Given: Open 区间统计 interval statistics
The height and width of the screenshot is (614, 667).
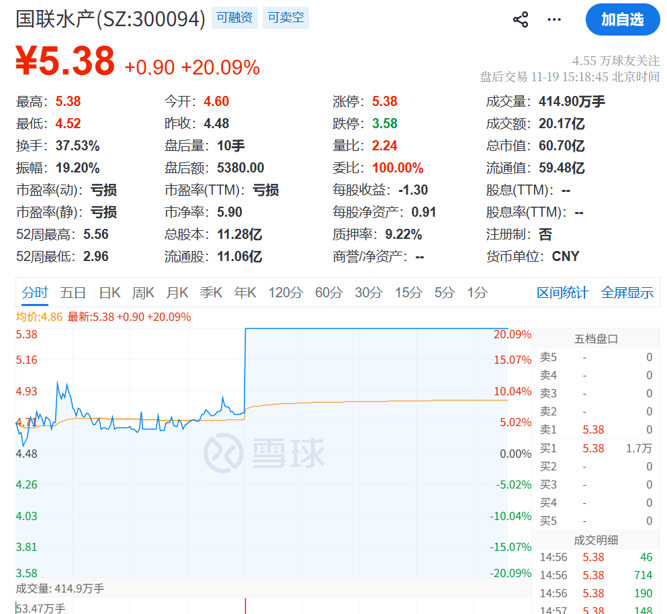Looking at the screenshot, I should pos(562,292).
